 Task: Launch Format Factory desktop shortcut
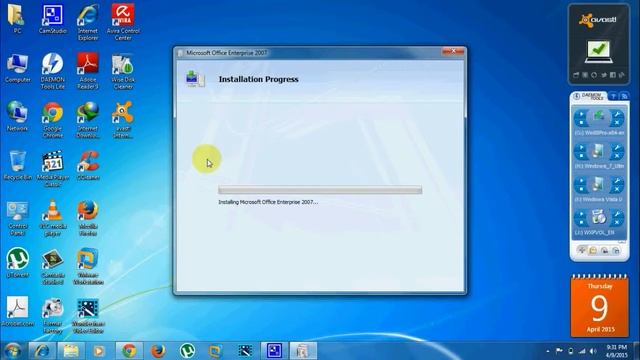(52, 315)
